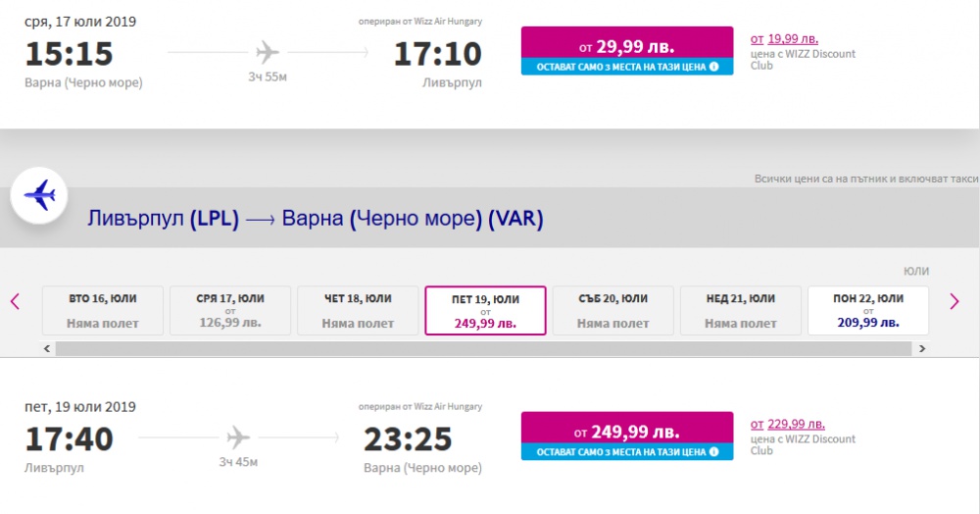Viewport: 980px width, 514px height.
Task: Select the ВТО 16, ЮЛИ date tab
Action: (103, 311)
